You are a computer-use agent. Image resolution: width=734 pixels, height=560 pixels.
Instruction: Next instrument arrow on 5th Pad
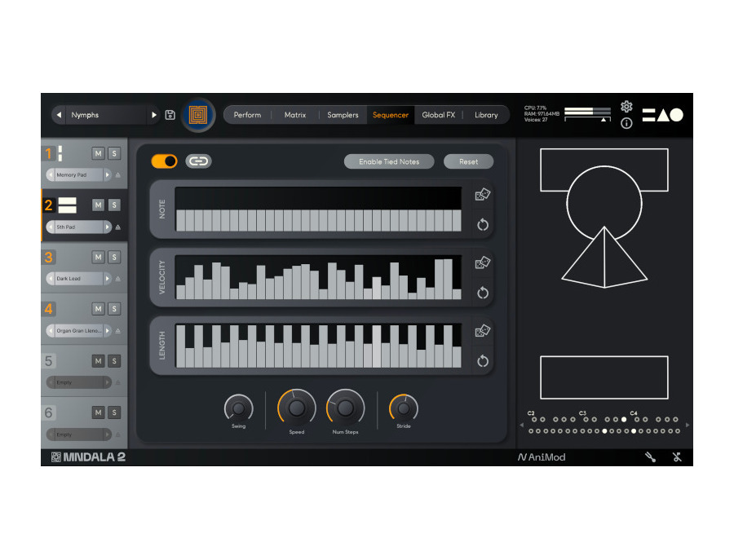tap(107, 227)
